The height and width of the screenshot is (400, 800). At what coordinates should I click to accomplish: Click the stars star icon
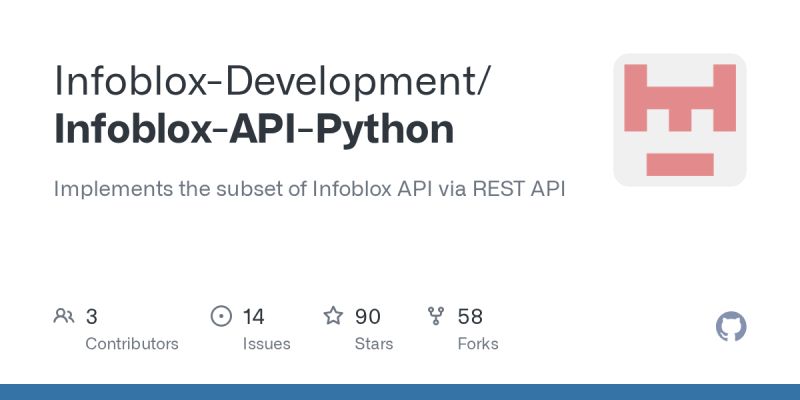(334, 316)
